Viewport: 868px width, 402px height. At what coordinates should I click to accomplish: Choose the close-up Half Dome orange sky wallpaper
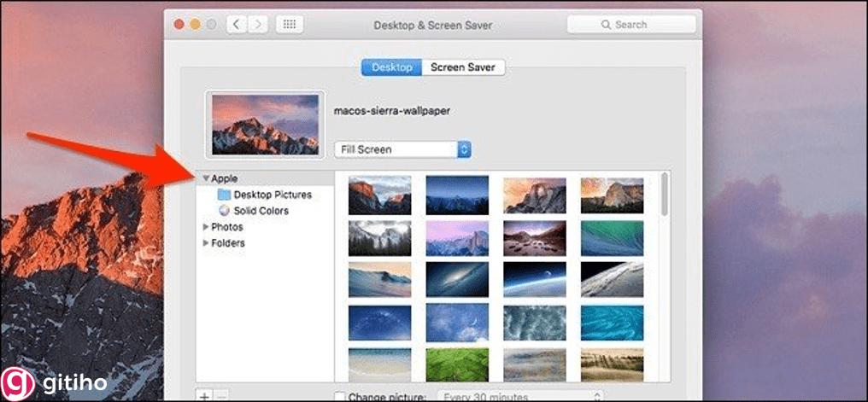535,195
